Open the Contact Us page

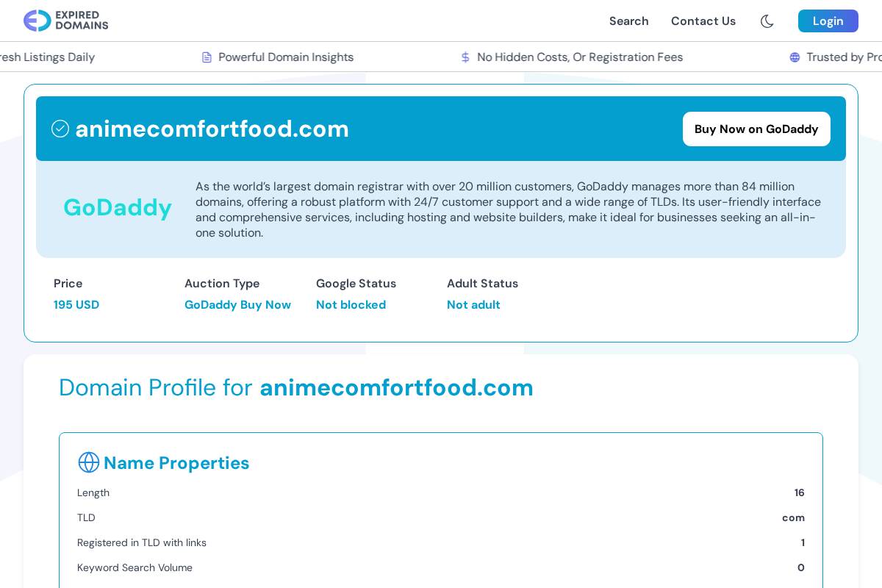click(x=703, y=21)
